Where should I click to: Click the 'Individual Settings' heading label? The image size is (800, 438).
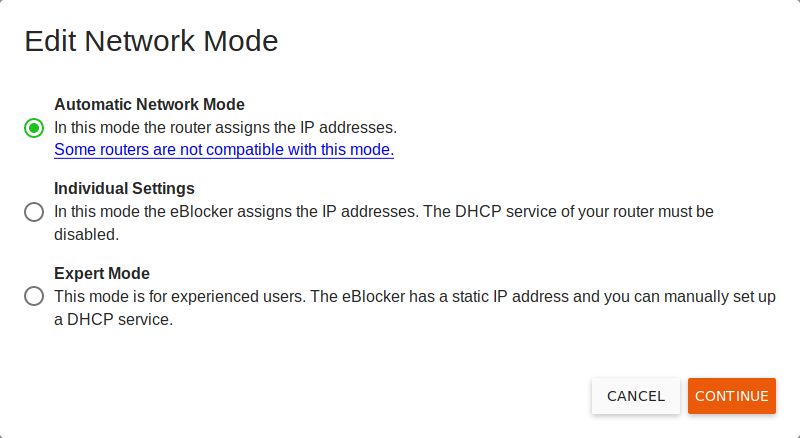(x=124, y=188)
